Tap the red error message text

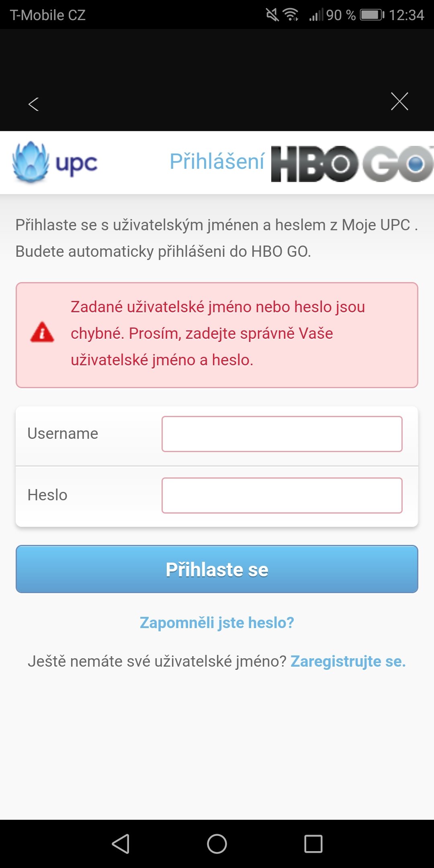pos(218,333)
